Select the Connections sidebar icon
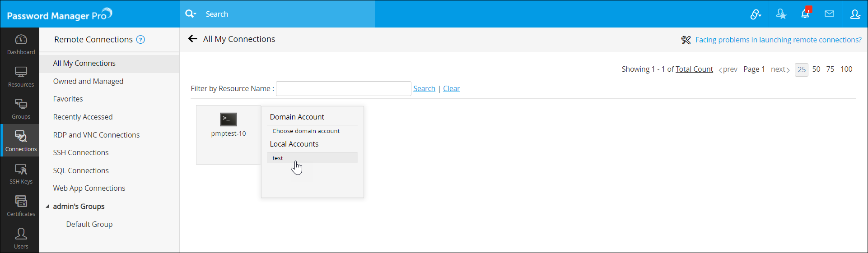 pyautogui.click(x=21, y=141)
